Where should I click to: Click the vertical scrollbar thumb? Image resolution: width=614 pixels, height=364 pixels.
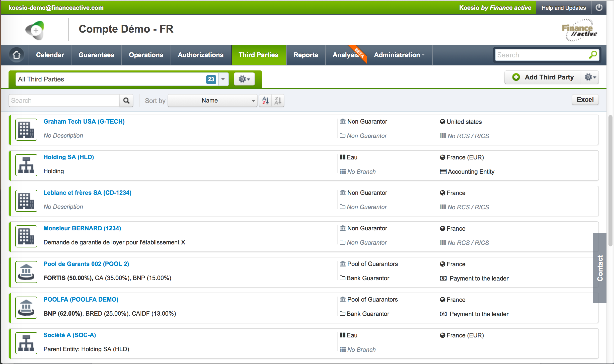pyautogui.click(x=610, y=180)
